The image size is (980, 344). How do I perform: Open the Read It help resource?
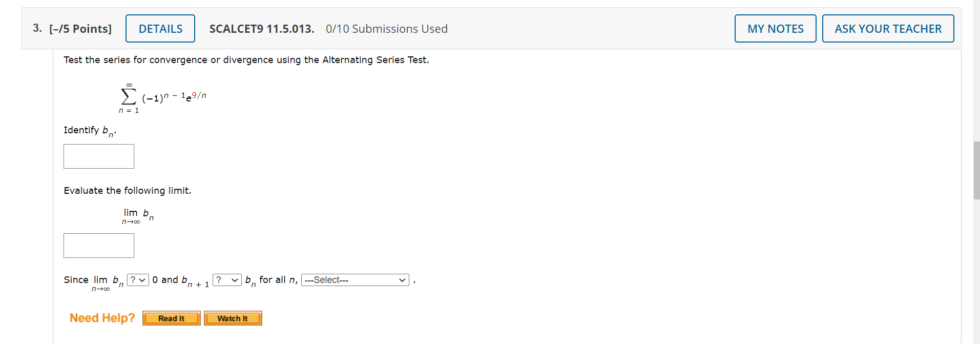click(x=171, y=318)
